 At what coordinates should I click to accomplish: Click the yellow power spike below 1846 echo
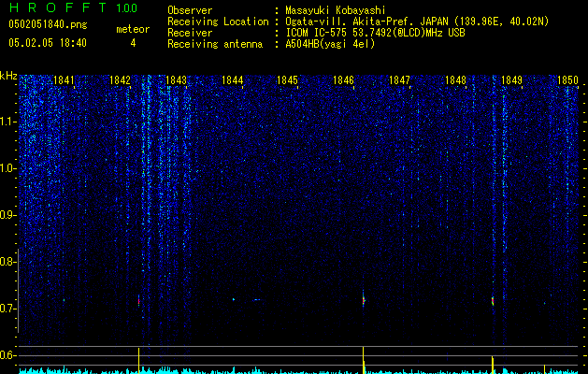pyautogui.click(x=364, y=360)
